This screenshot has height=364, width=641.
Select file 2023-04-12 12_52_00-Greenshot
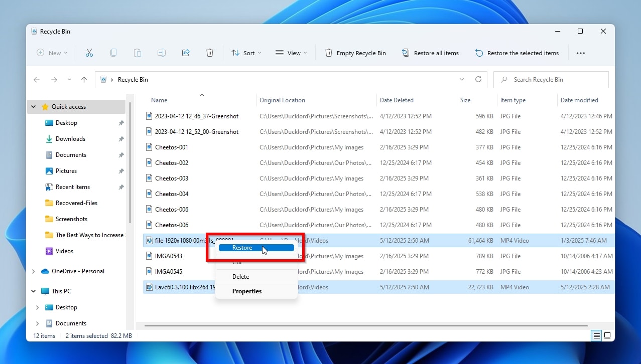[x=197, y=131]
